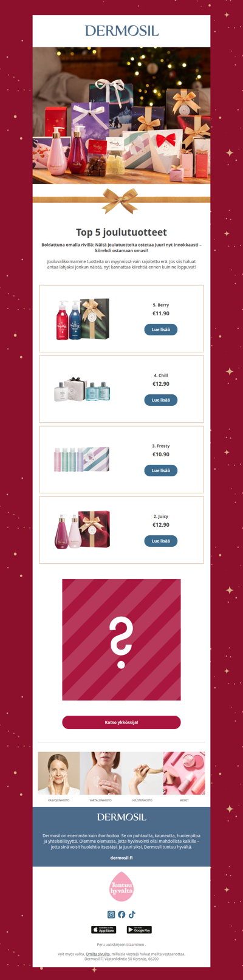The height and width of the screenshot is (980, 243).
Task: Open the Kasvojenhoito category image
Action: [x=59, y=773]
